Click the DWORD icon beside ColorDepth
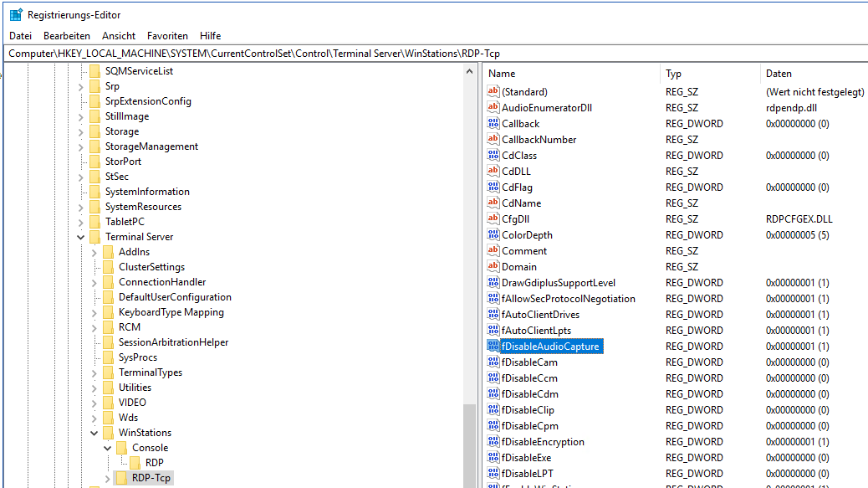Viewport: 868px width, 488px height. tap(493, 235)
